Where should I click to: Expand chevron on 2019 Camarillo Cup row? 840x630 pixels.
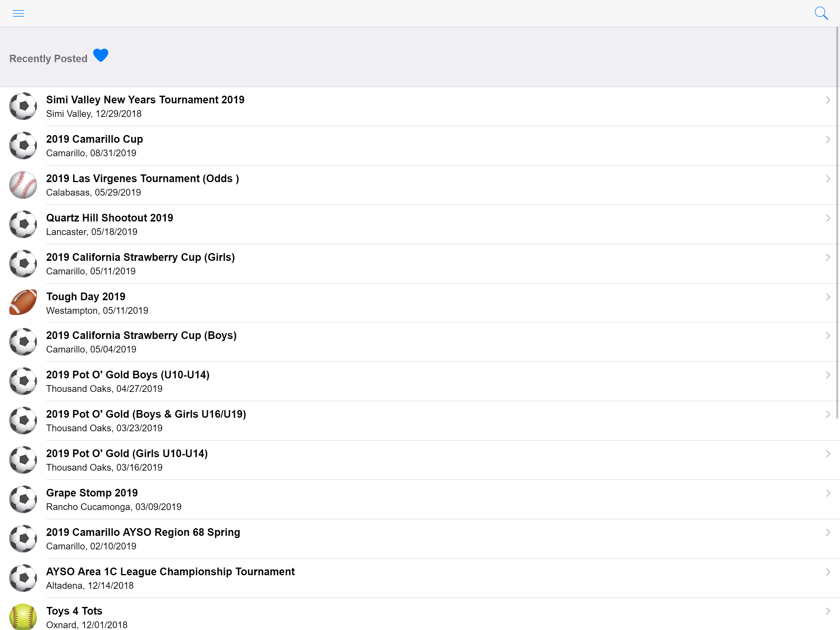pyautogui.click(x=828, y=139)
